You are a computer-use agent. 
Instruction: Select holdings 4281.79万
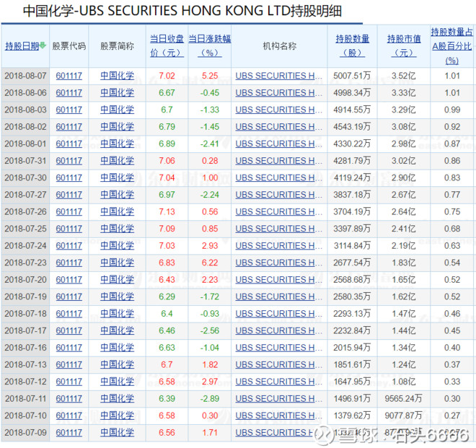[352, 161]
